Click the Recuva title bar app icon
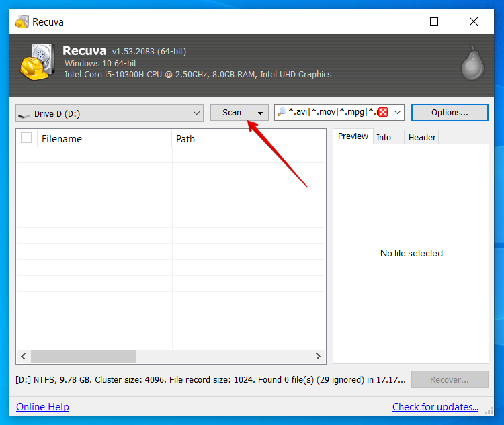This screenshot has width=504, height=425. [22, 22]
